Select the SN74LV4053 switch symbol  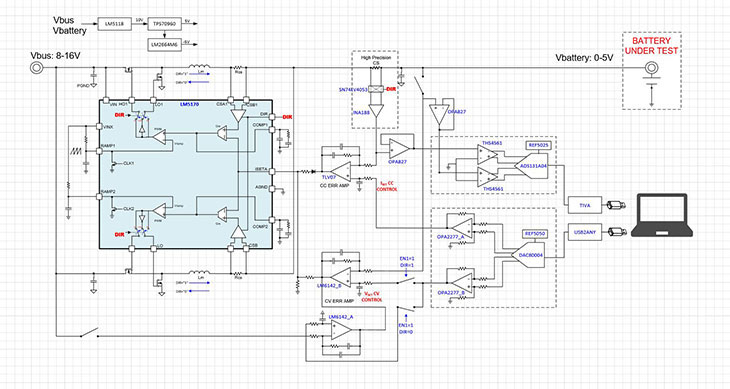point(376,89)
